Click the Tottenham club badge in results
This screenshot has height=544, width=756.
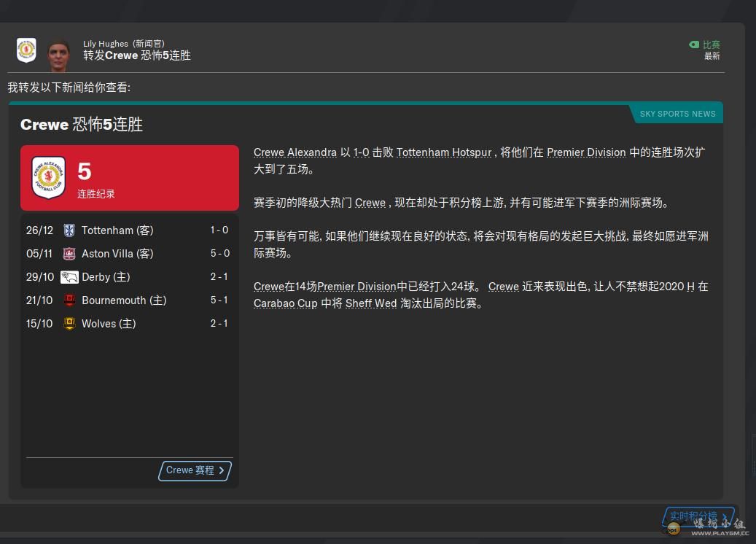[69, 230]
